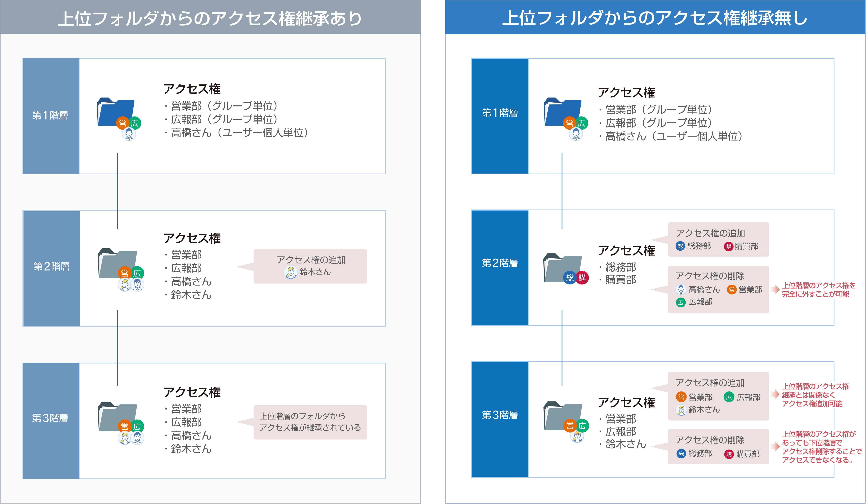Image resolution: width=866 pixels, height=504 pixels.
Task: Click the red note ending アクセスできなくなる。
Action: pyautogui.click(x=822, y=447)
